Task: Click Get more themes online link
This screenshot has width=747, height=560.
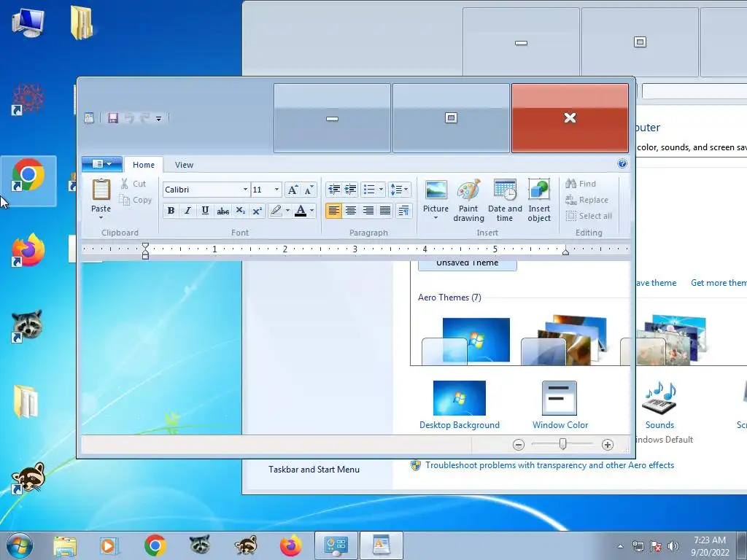Action: click(x=719, y=283)
